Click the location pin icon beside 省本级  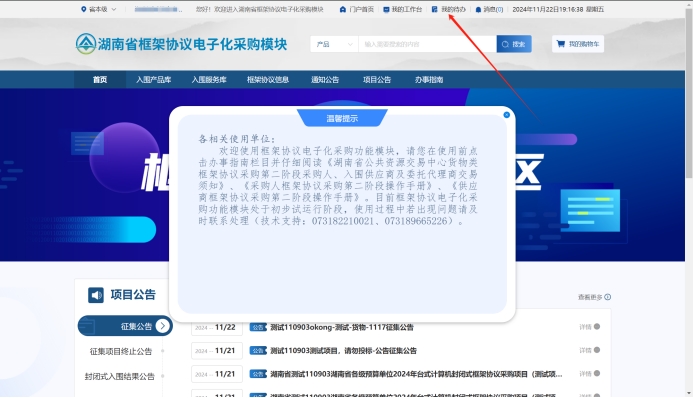[84, 9]
